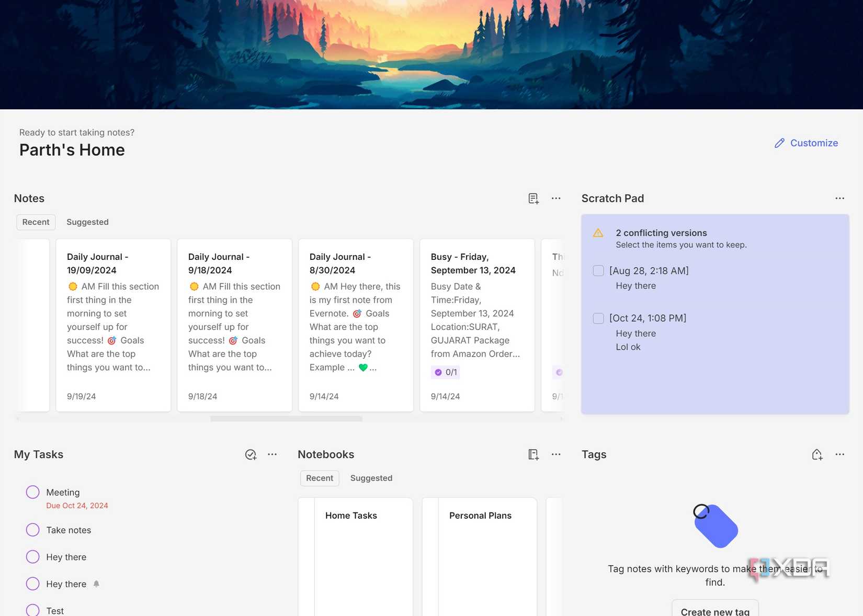Viewport: 863px width, 616px height.
Task: Create a new tag using the tag icon
Action: 818,454
